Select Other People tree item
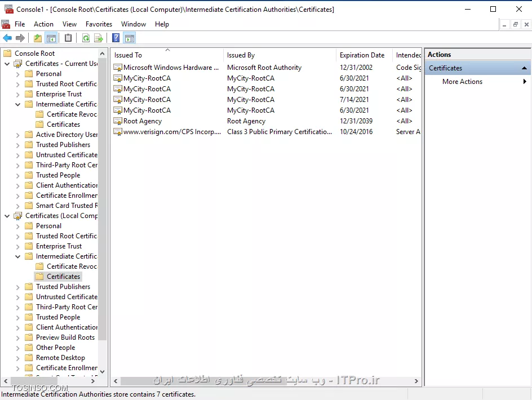 click(x=56, y=348)
